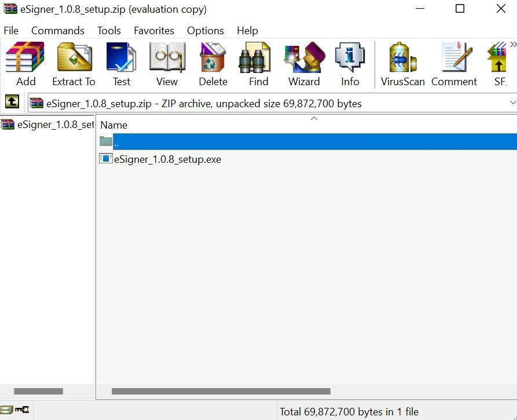The image size is (517, 420).
Task: Open the Tools menu
Action: click(109, 31)
